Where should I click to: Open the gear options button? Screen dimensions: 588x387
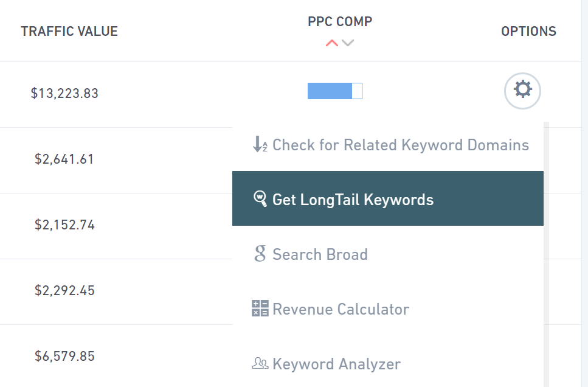point(522,91)
